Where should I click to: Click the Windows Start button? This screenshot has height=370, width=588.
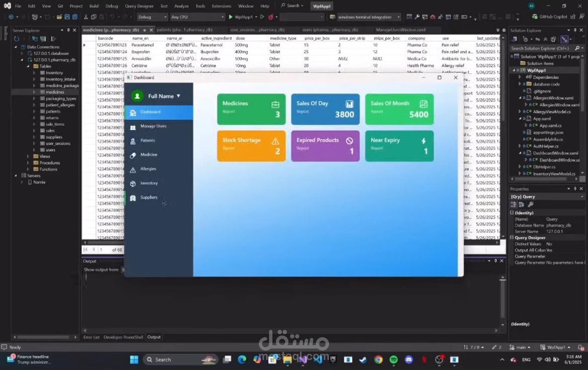click(134, 359)
